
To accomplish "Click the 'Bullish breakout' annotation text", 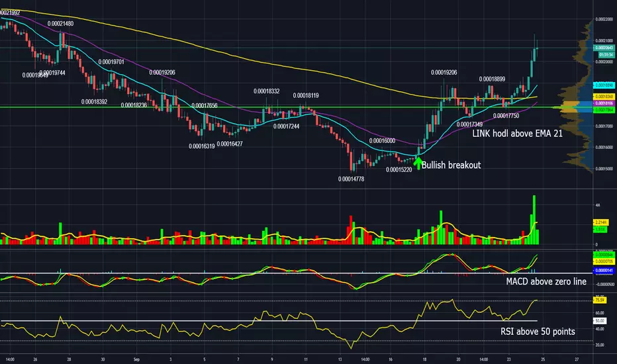I will [451, 165].
